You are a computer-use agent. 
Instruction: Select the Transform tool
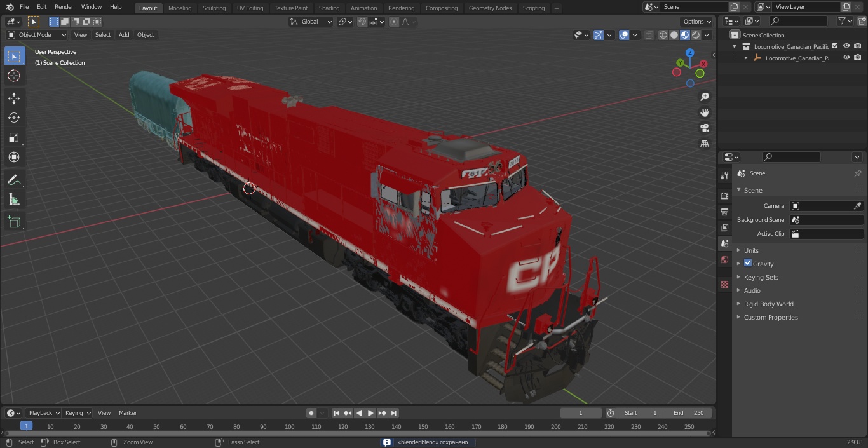point(14,157)
